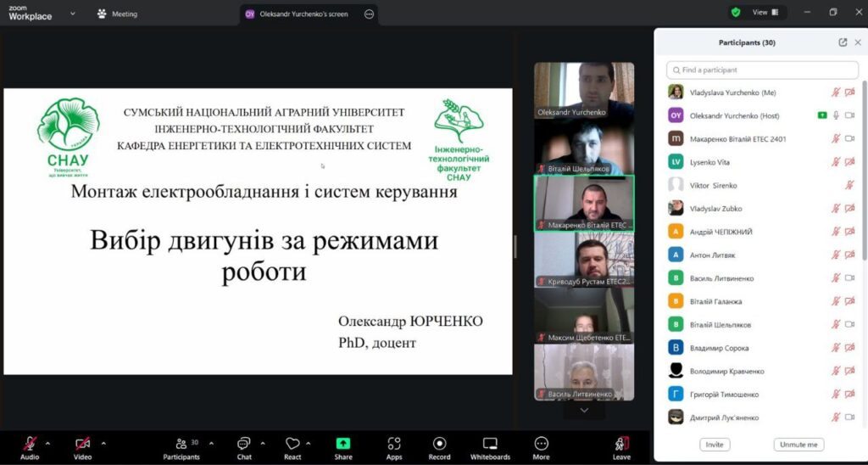Image resolution: width=868 pixels, height=465 pixels.
Task: Toggle Video camera on or off
Action: coord(82,444)
